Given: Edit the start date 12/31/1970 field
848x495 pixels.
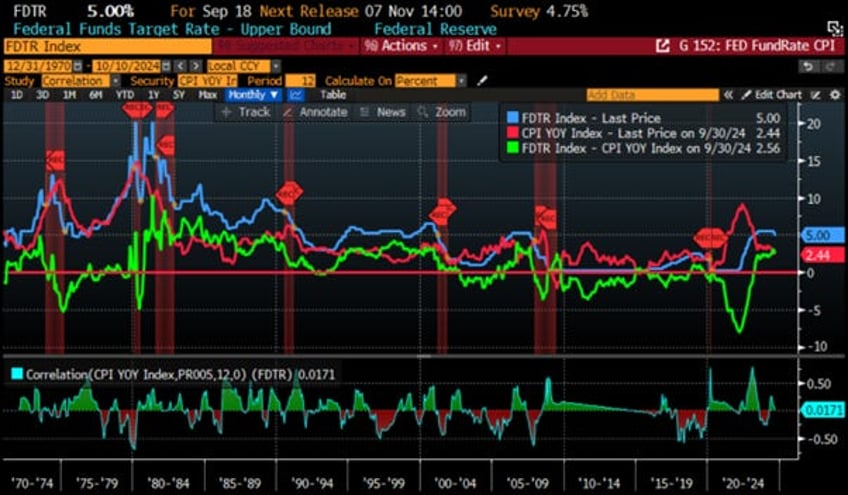Looking at the screenshot, I should point(38,66).
